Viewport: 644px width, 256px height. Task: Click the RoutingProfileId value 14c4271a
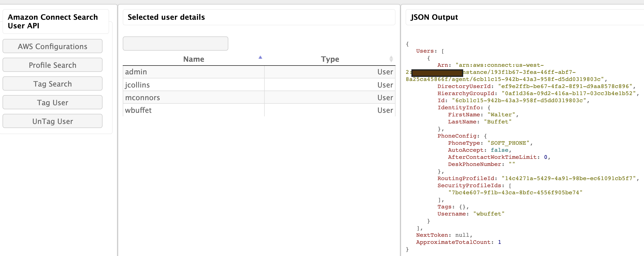click(x=568, y=178)
